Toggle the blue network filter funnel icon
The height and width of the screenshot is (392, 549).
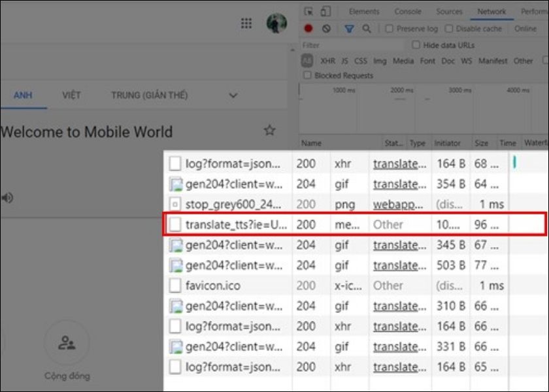(x=349, y=29)
